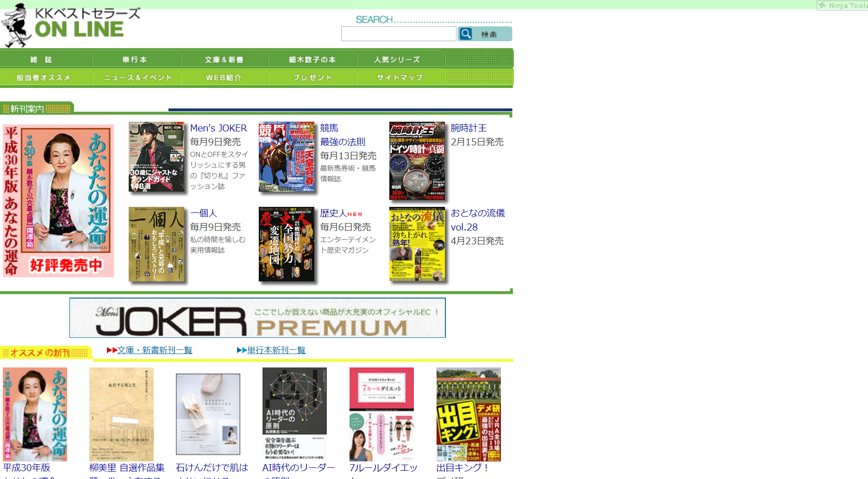Follow the 一個人 title link
868x479 pixels.
204,213
